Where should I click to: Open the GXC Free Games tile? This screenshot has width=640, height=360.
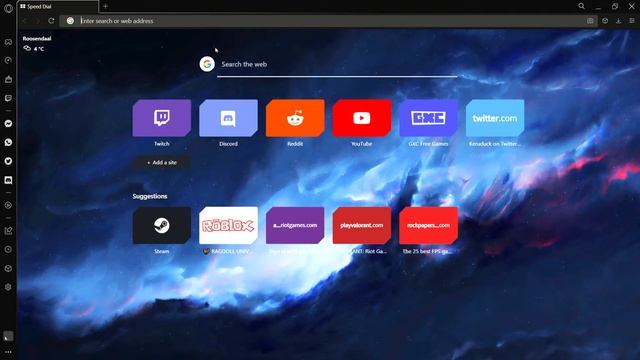[428, 118]
